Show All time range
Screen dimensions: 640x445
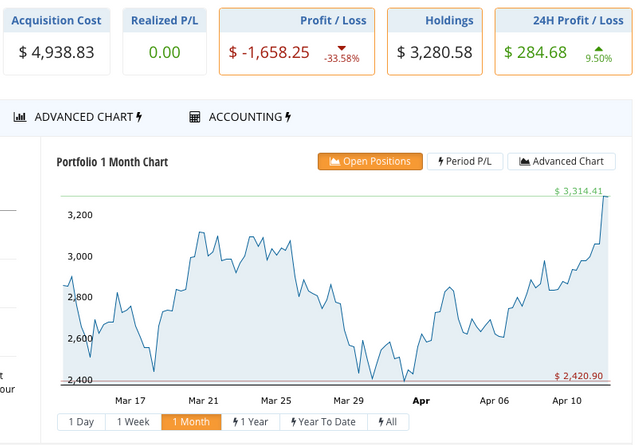click(x=388, y=422)
